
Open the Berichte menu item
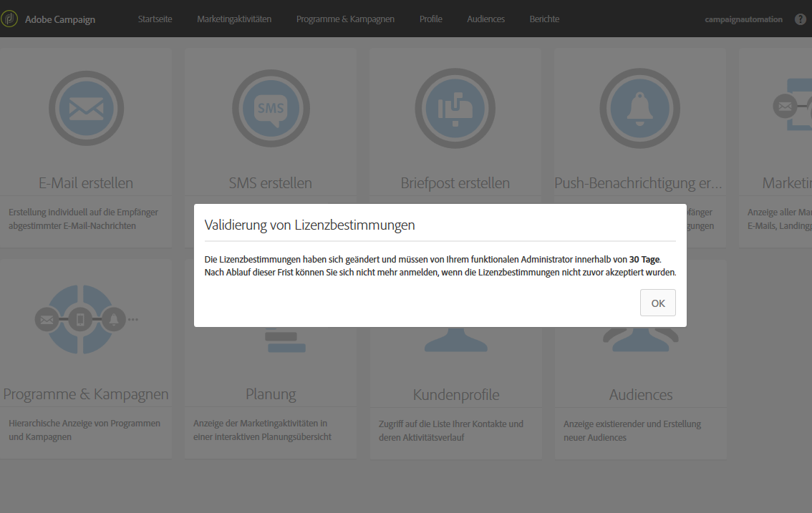point(544,19)
